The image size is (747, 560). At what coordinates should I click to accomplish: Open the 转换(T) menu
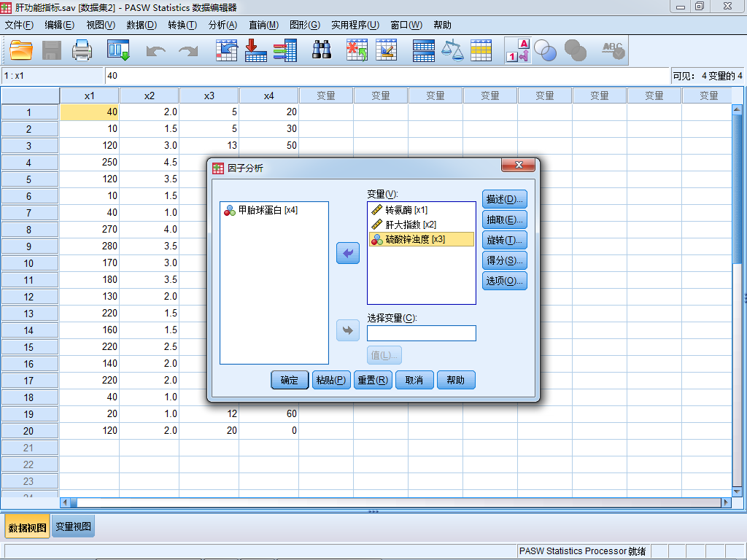tap(182, 26)
